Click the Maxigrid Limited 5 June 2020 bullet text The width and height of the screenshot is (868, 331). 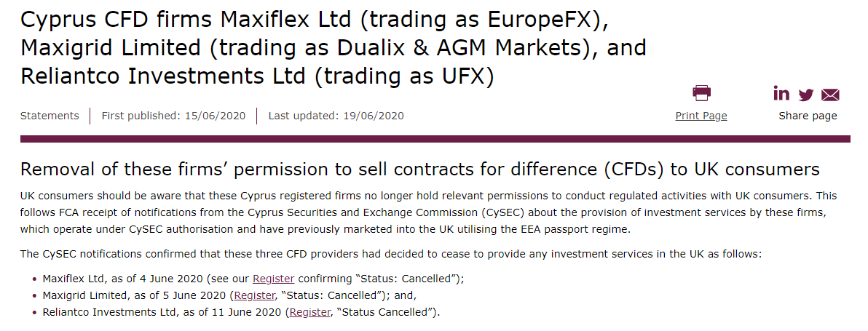click(135, 295)
